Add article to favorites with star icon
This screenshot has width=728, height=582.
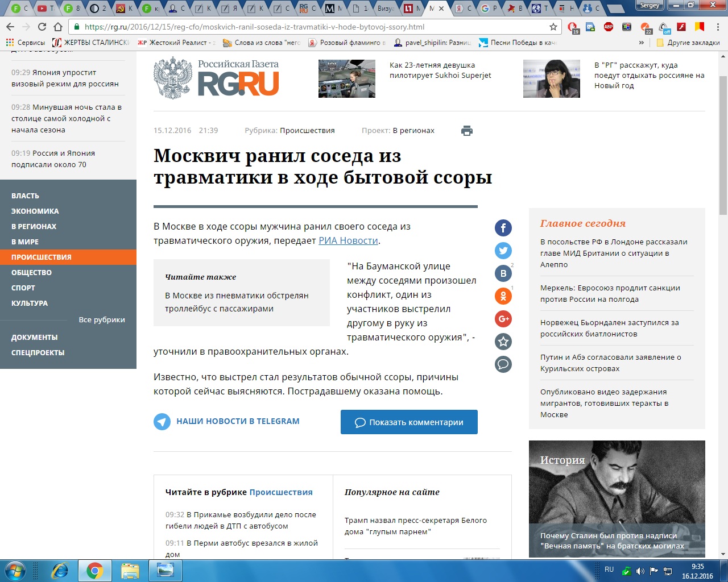click(503, 342)
